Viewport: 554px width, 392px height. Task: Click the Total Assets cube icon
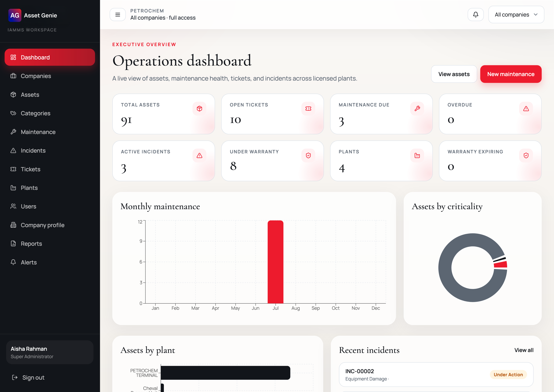pos(199,109)
